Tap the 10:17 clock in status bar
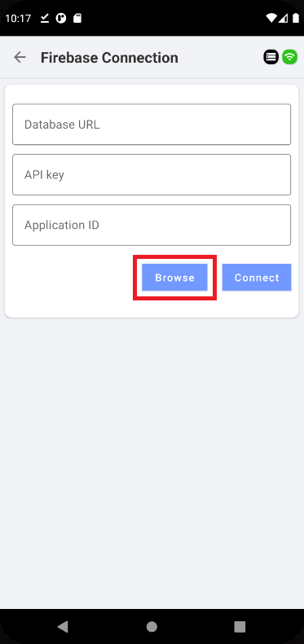Screen dimensions: 304x644 coord(18,19)
